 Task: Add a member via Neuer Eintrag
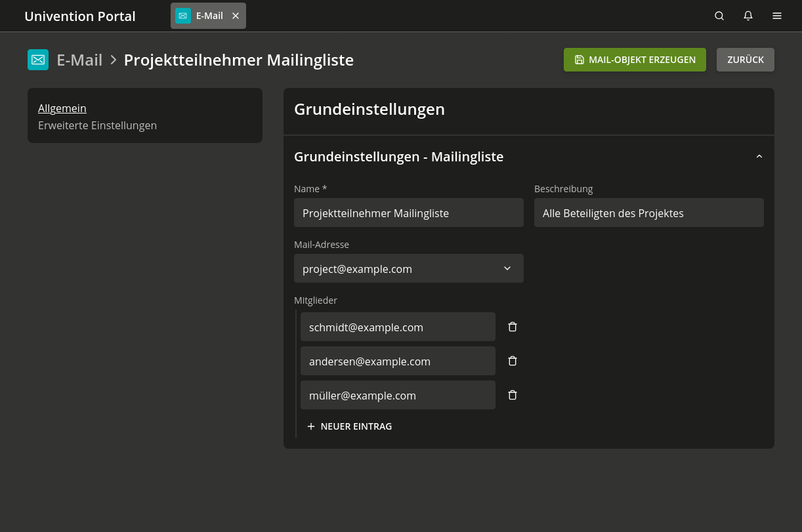tap(349, 426)
